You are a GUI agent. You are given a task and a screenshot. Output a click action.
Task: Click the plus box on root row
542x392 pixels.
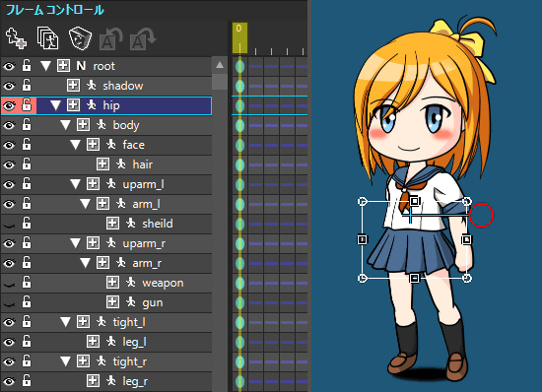coord(63,66)
